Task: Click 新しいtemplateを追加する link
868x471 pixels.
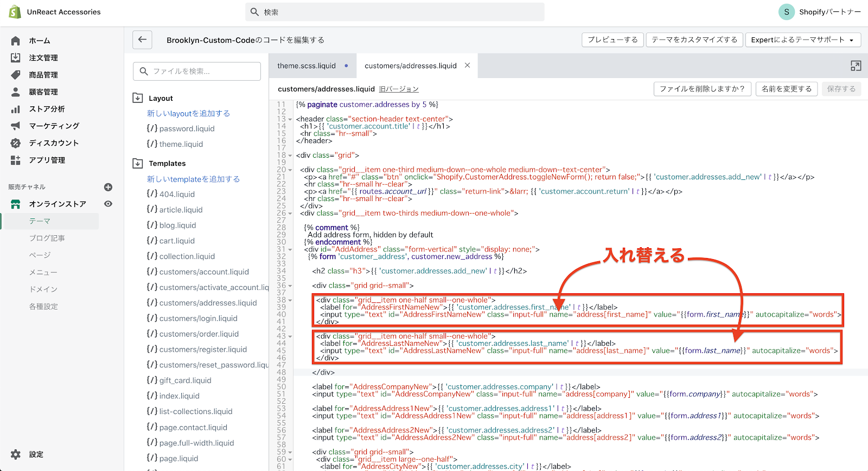Action: click(x=193, y=179)
